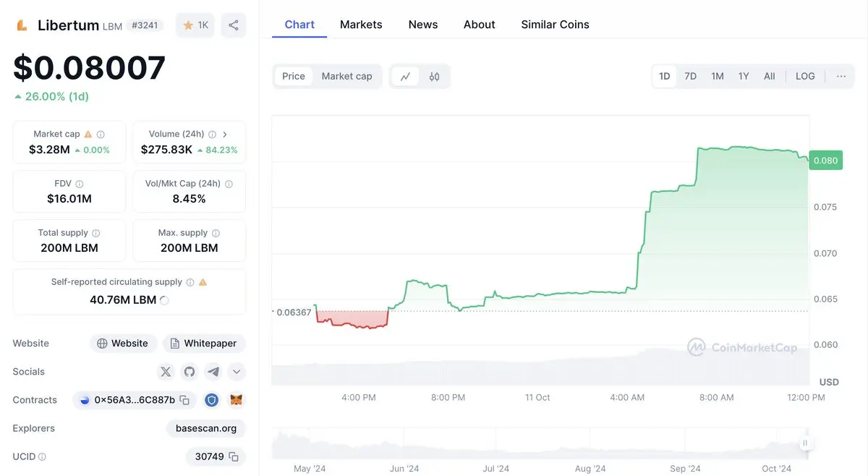Open the Market cap info icon
Viewport: 868px width, 476px height.
pyautogui.click(x=101, y=134)
